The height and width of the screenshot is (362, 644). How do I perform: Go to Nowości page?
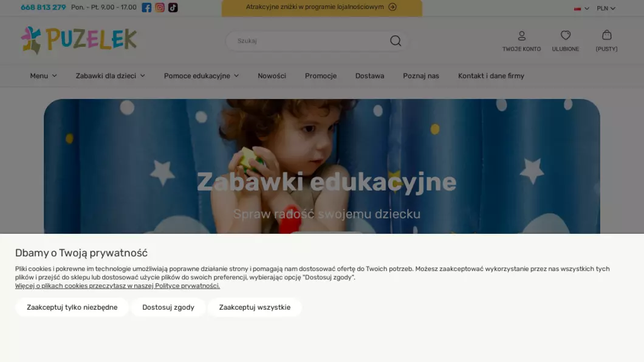272,75
